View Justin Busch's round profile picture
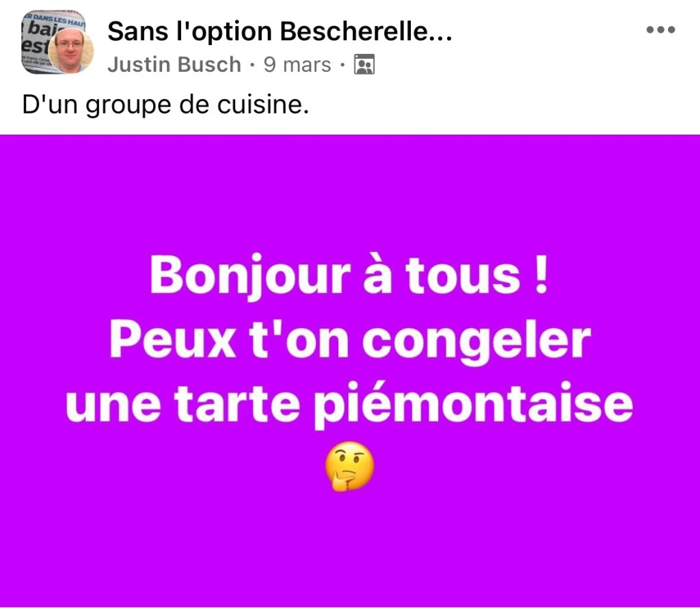This screenshot has height=615, width=700. pyautogui.click(x=71, y=51)
